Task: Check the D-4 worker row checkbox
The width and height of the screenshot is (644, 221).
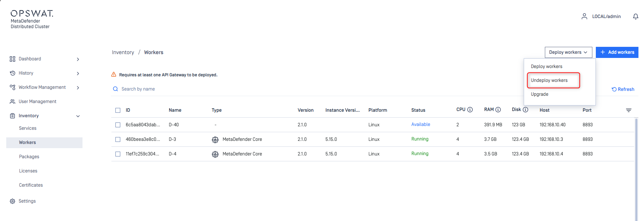Action: click(118, 154)
